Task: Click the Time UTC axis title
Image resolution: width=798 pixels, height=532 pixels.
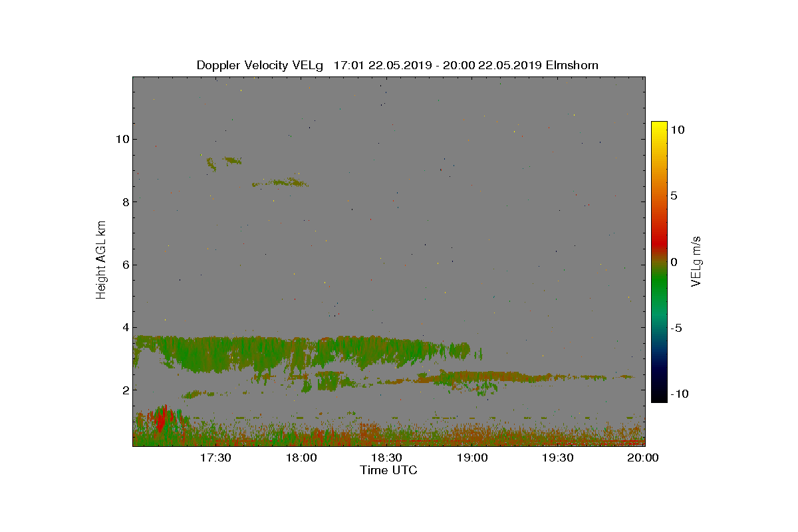Action: point(388,470)
